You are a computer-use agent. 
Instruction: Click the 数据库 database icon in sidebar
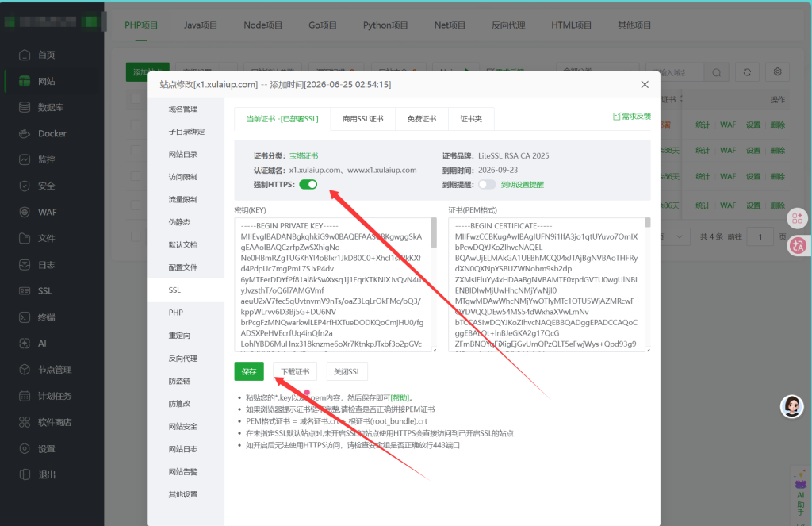(25, 107)
